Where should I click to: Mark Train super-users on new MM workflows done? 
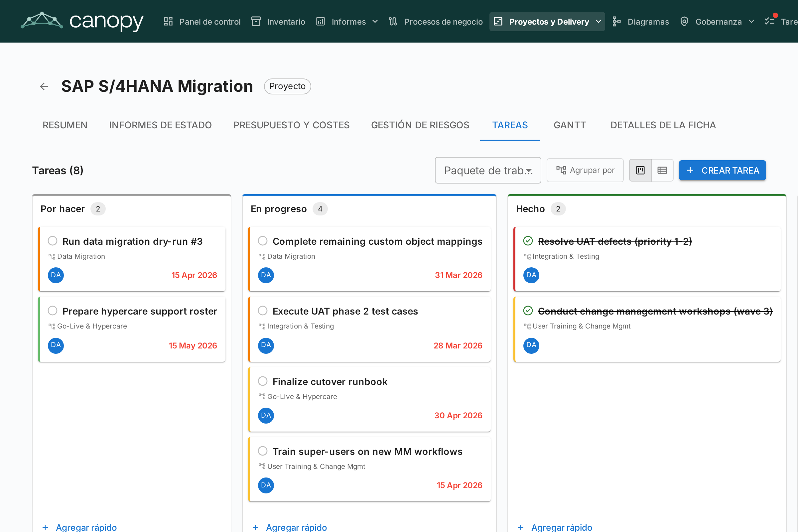[263, 451]
